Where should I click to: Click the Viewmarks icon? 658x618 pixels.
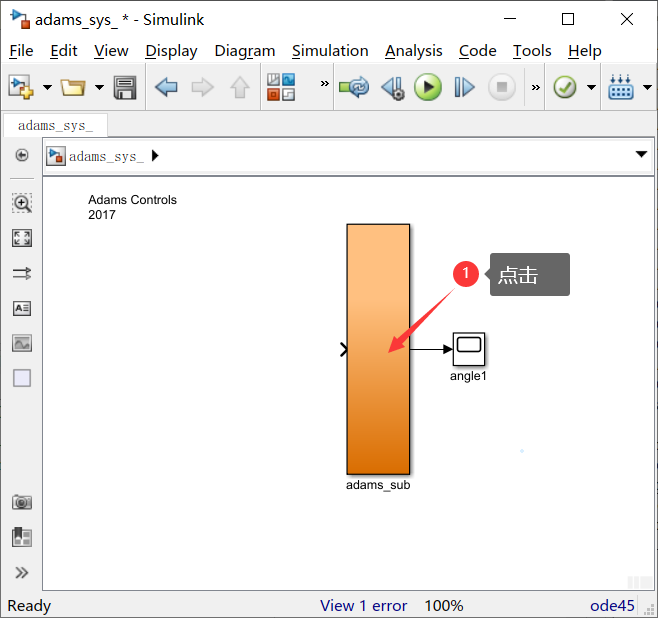(22, 537)
